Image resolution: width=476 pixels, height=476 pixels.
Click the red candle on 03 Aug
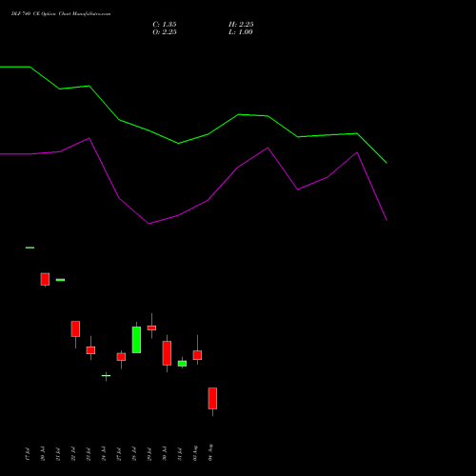tap(197, 355)
